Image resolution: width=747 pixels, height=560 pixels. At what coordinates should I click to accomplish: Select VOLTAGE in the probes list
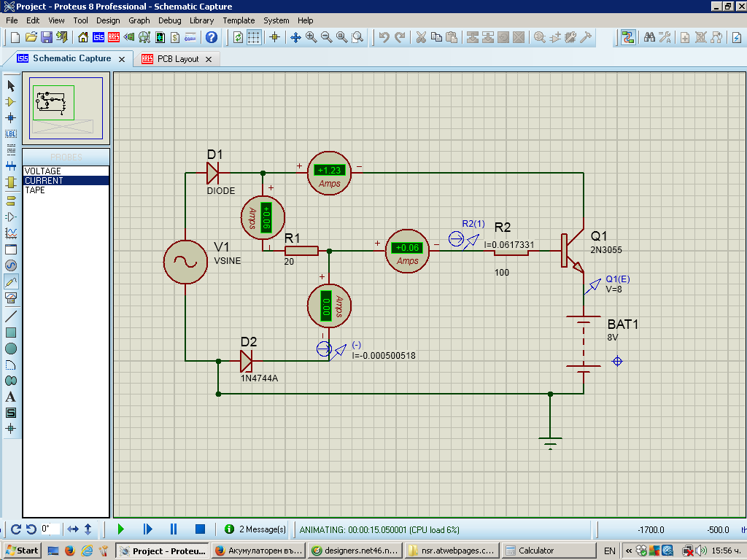tap(43, 171)
